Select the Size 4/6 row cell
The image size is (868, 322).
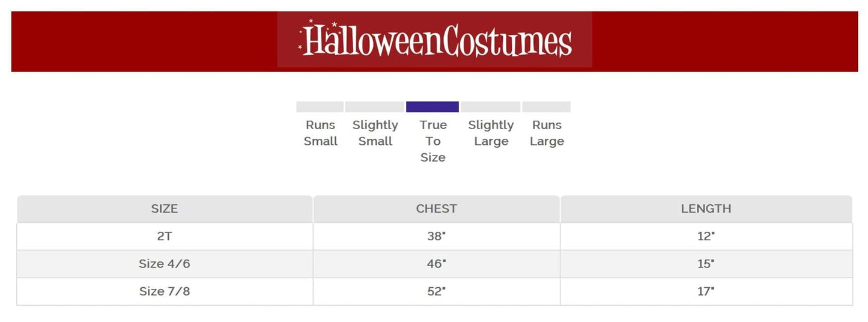[x=165, y=264]
